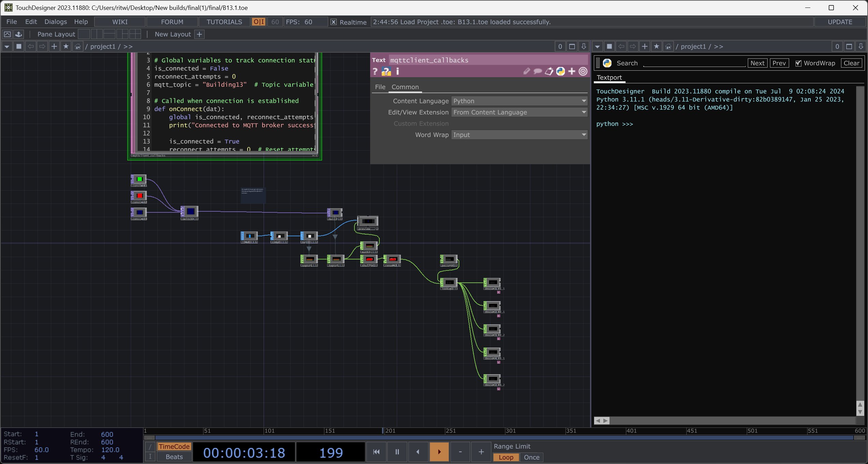Select the four-pane grid layout icon
Screen dimensions: 868x464
point(135,34)
